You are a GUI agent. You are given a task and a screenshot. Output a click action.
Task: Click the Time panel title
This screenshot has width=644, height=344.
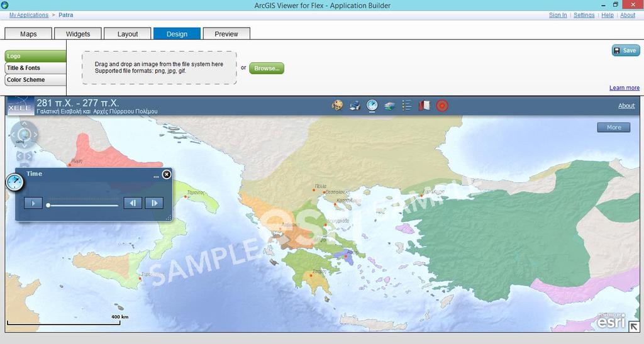pyautogui.click(x=34, y=174)
